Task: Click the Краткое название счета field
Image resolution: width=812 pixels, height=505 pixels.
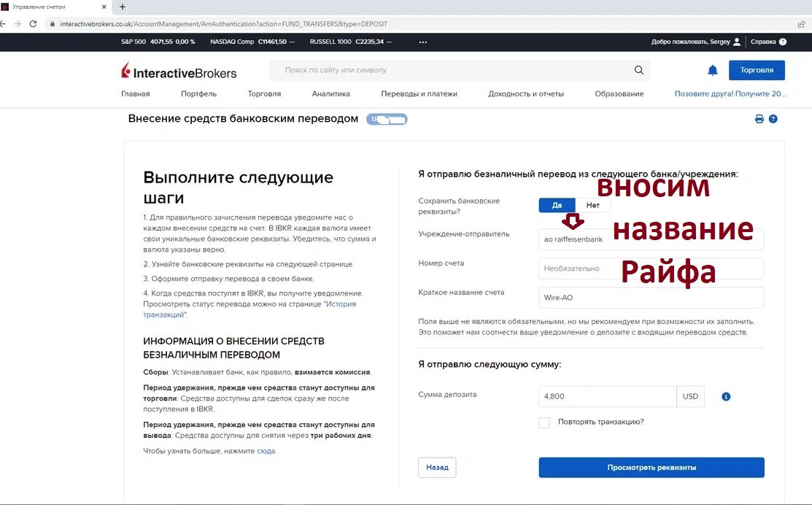Action: click(651, 298)
